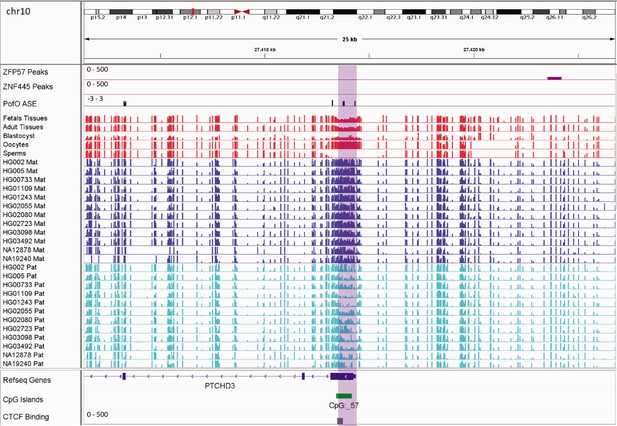Select the HG005 Mat track

click(20, 171)
